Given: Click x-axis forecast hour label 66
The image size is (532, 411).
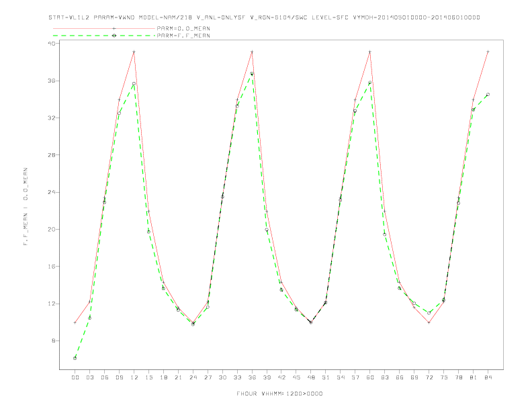Looking at the screenshot, I should coord(400,377).
